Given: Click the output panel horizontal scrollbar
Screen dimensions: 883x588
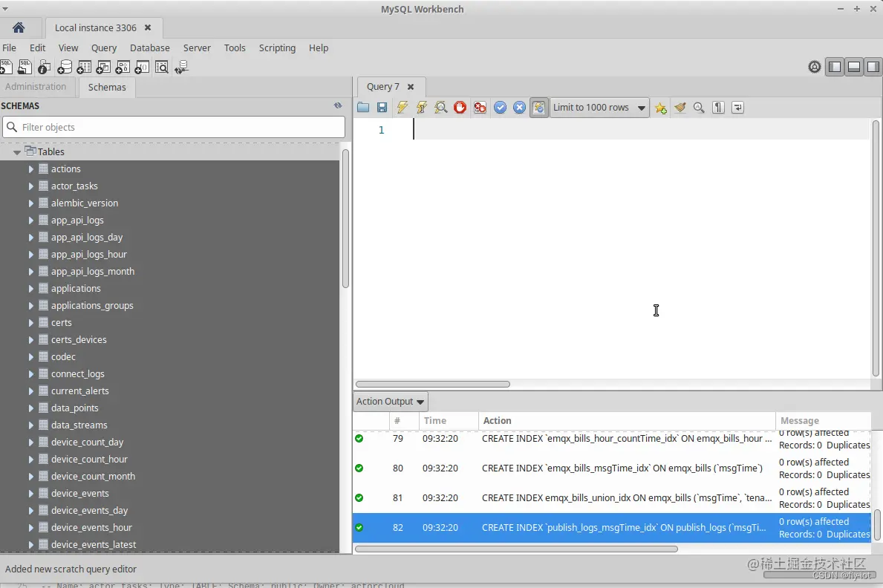Looking at the screenshot, I should [x=516, y=549].
